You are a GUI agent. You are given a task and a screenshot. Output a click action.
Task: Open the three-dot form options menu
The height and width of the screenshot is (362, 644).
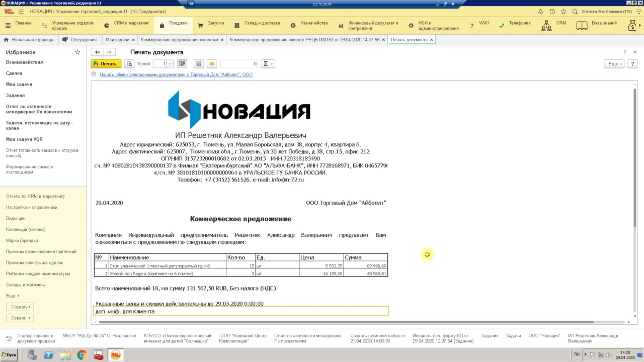(x=625, y=52)
